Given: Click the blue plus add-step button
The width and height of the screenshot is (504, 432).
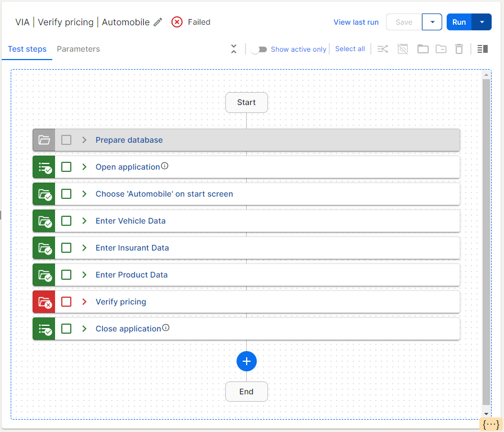Looking at the screenshot, I should tap(246, 361).
